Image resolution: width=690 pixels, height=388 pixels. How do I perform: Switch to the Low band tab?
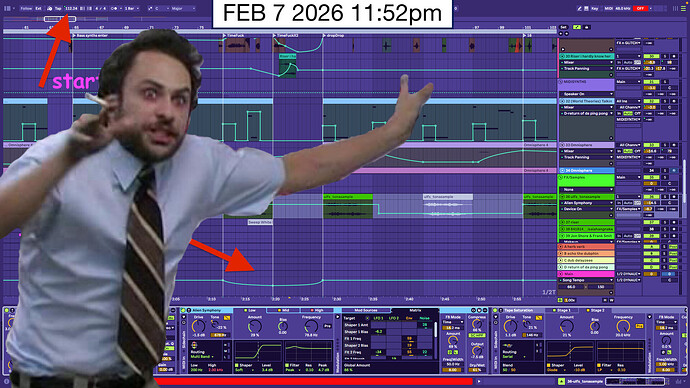[250, 310]
